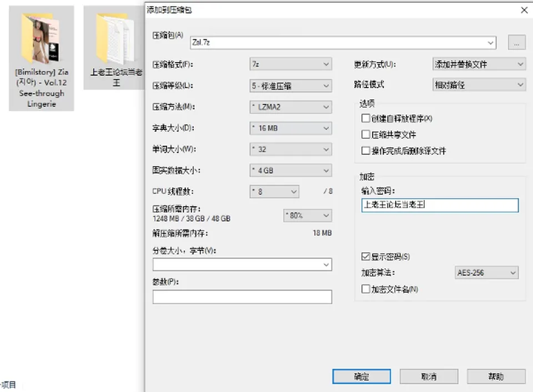
Task: Open the 更新方式 dropdown
Action: coord(479,64)
